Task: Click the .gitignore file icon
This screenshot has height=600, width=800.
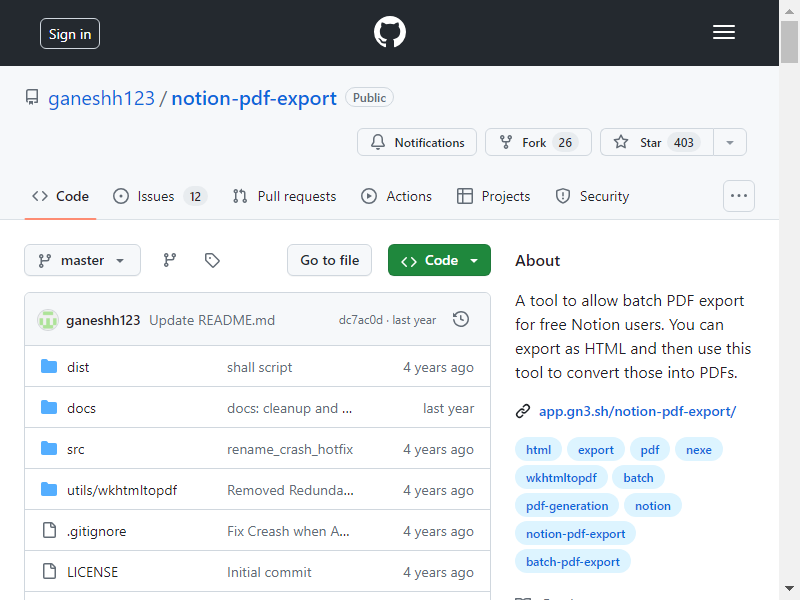Action: (x=49, y=530)
